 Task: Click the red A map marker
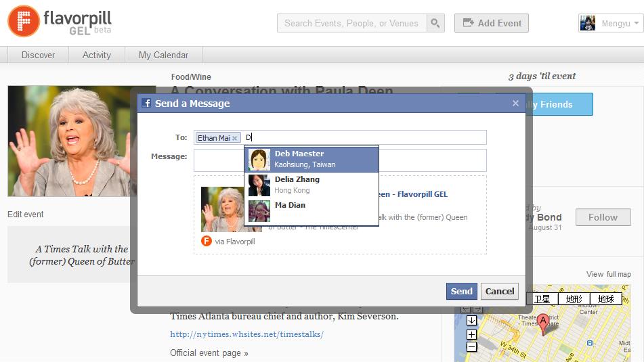(543, 324)
